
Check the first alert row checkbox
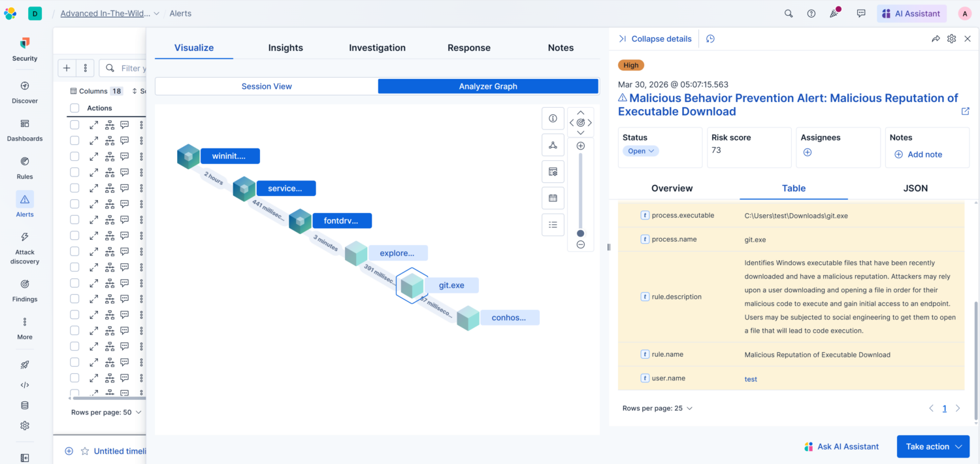click(x=74, y=124)
